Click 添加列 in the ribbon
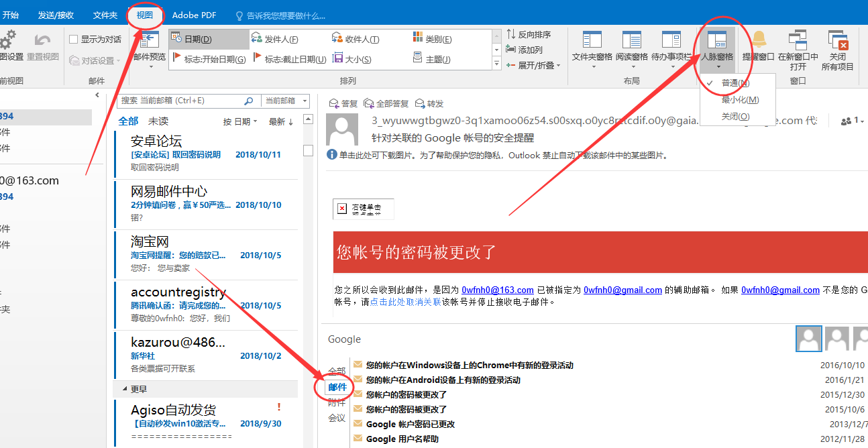868x448 pixels. pyautogui.click(x=525, y=50)
